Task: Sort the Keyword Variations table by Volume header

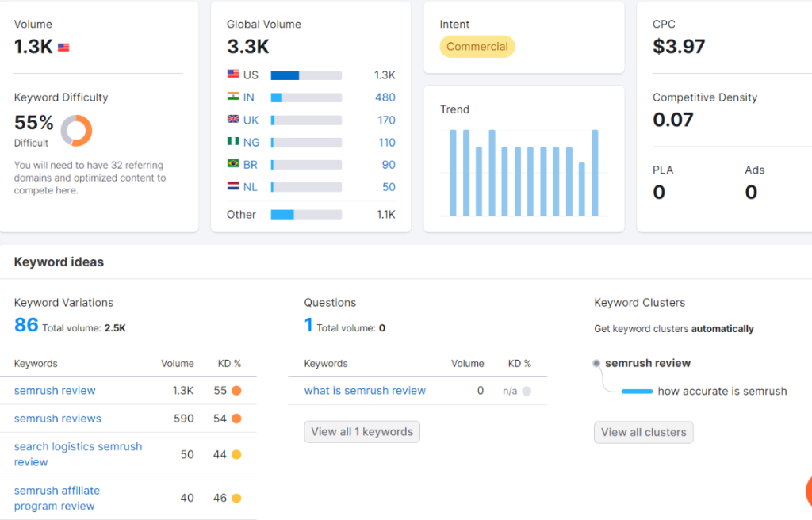Action: [177, 363]
